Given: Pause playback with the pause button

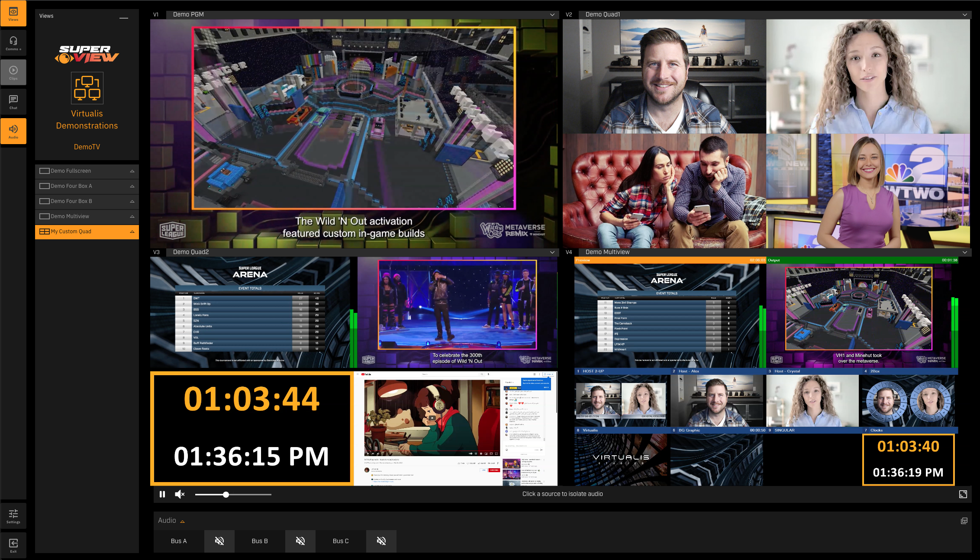Looking at the screenshot, I should click(x=162, y=494).
